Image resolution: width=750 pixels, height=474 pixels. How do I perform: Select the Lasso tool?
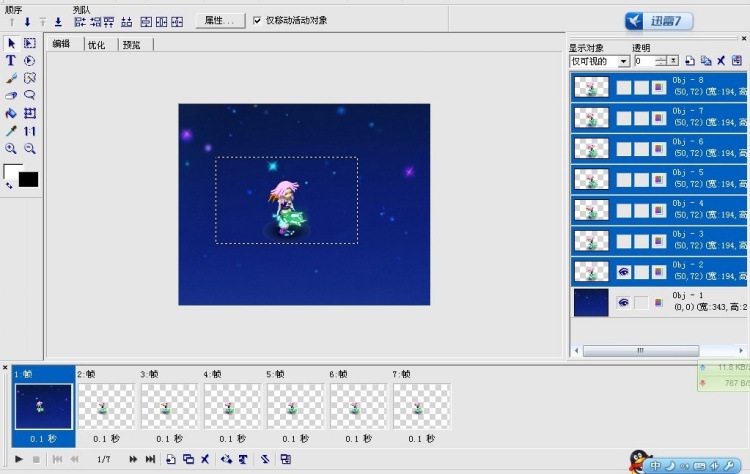[30, 95]
